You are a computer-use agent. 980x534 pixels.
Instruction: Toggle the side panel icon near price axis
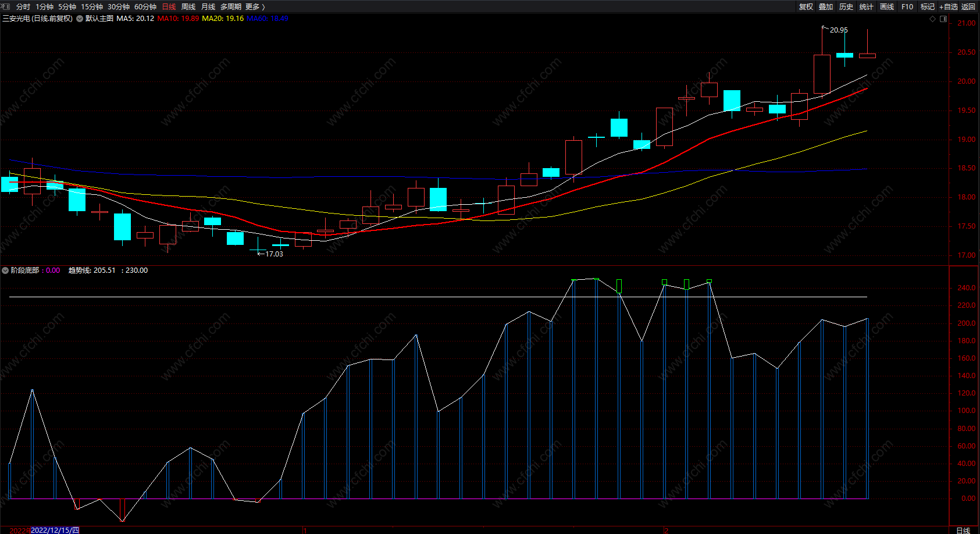point(943,19)
